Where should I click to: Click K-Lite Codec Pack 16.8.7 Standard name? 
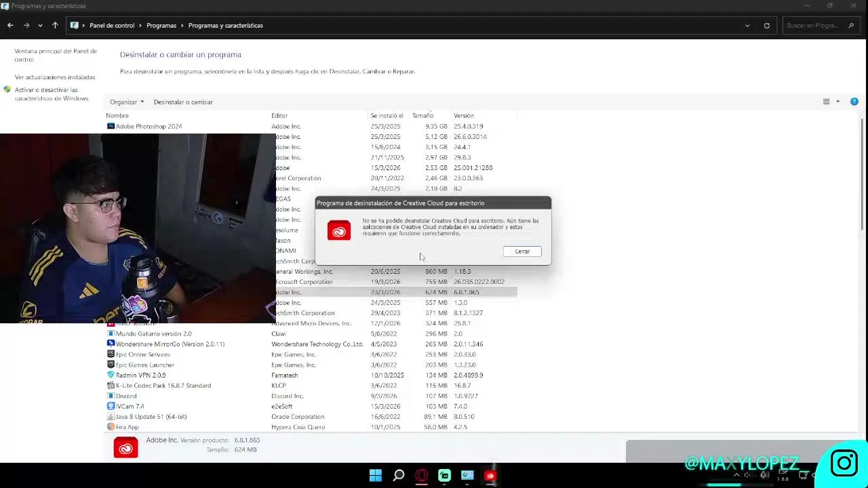coord(163,385)
